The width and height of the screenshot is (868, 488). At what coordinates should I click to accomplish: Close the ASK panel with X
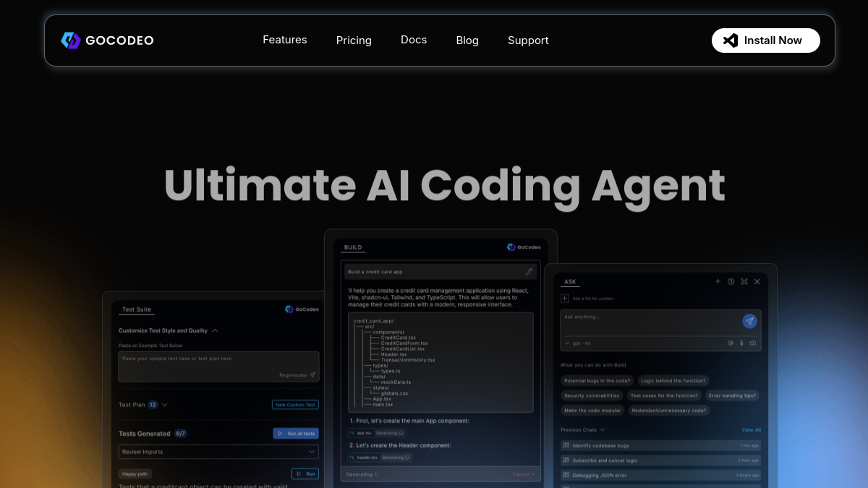coord(757,281)
